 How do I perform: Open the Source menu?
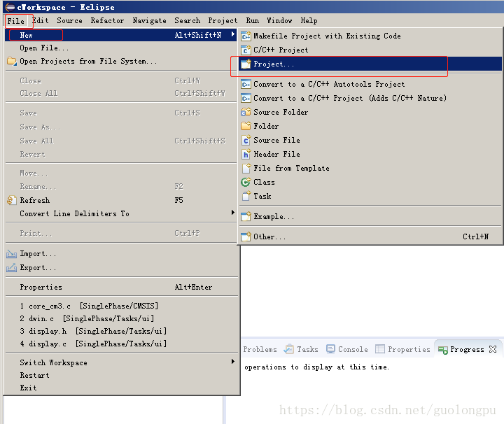69,20
